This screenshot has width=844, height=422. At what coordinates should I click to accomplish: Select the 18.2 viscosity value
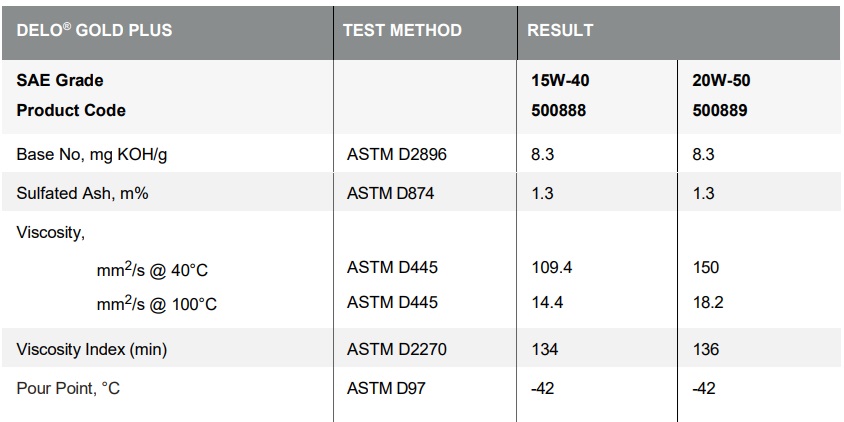point(708,302)
